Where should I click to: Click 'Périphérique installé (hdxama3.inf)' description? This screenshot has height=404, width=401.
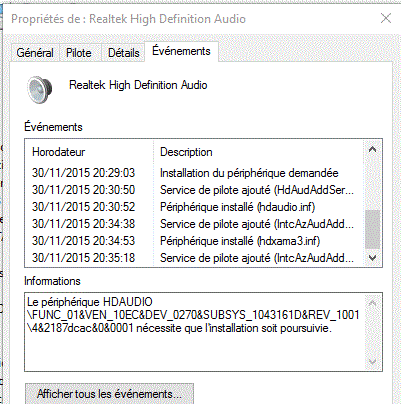tap(240, 241)
